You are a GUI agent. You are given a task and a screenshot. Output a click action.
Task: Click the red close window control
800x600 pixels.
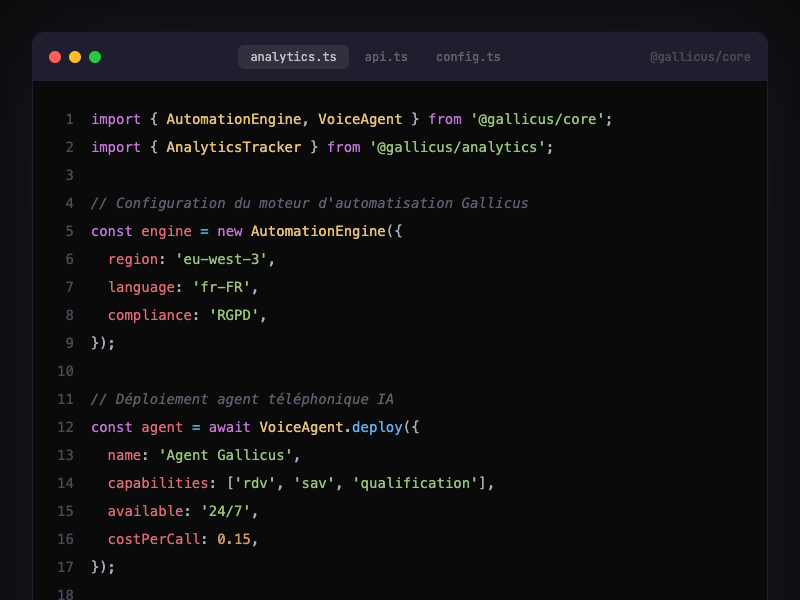[54, 57]
